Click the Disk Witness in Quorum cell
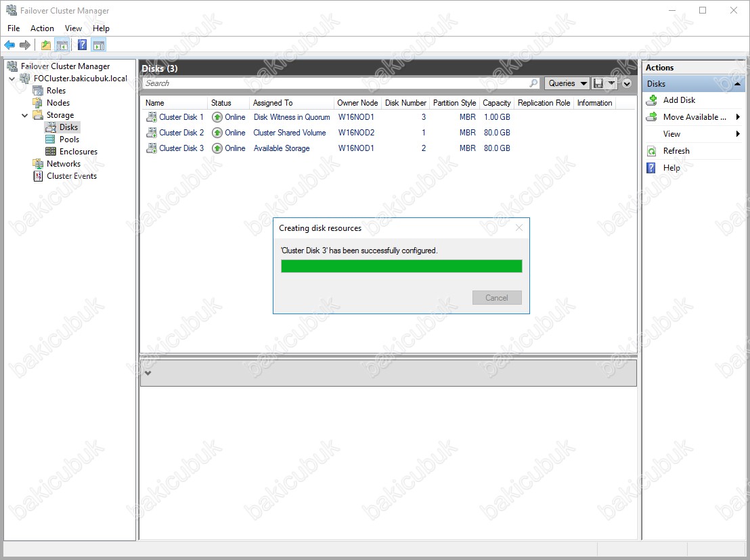750x560 pixels. click(292, 117)
